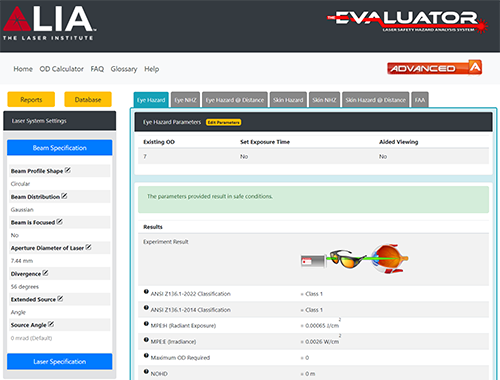Screen dimensions: 500x380
Task: Click the Experiment Result label
Action: pos(166,242)
